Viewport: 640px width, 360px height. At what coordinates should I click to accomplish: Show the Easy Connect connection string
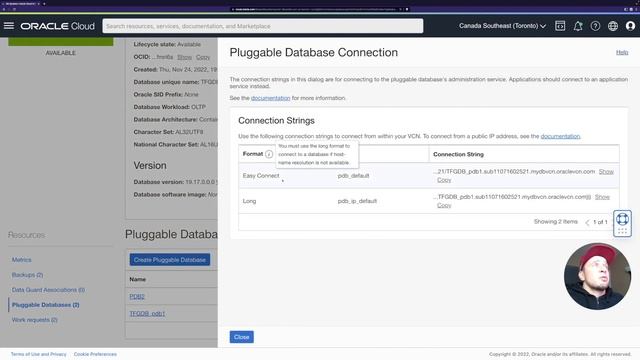[x=606, y=171]
